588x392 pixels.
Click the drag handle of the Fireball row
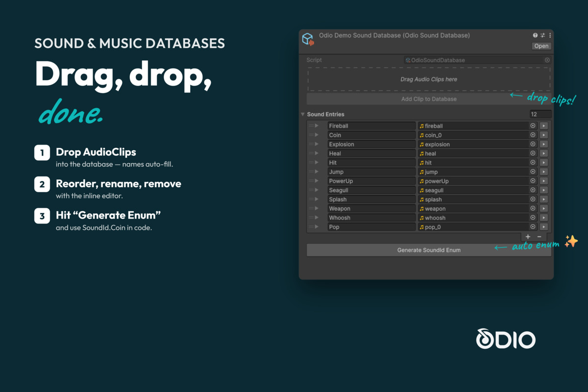311,126
